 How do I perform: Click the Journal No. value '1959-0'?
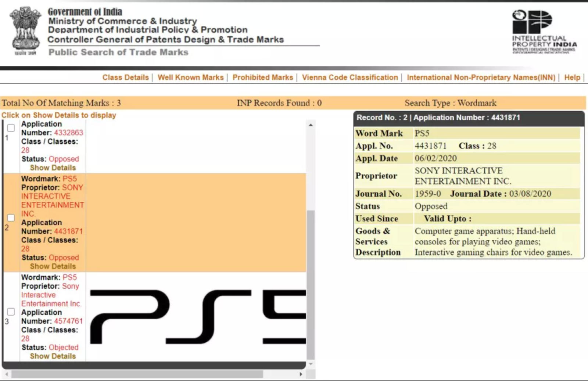pyautogui.click(x=428, y=194)
